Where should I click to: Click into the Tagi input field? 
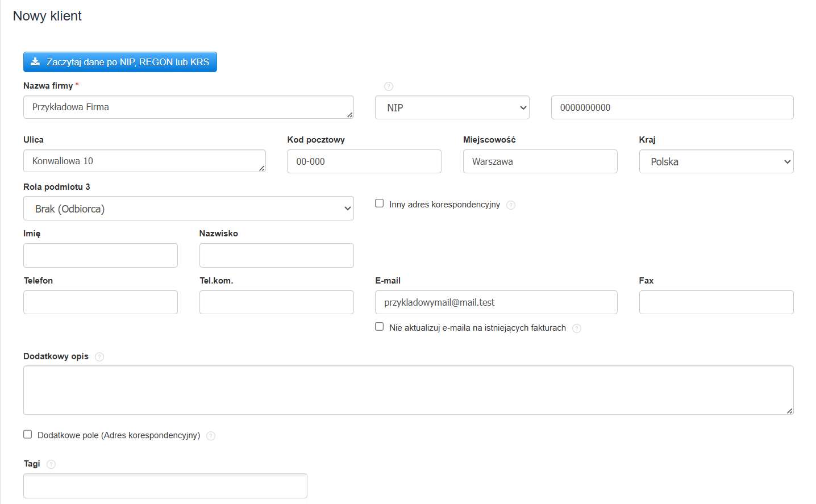click(165, 486)
